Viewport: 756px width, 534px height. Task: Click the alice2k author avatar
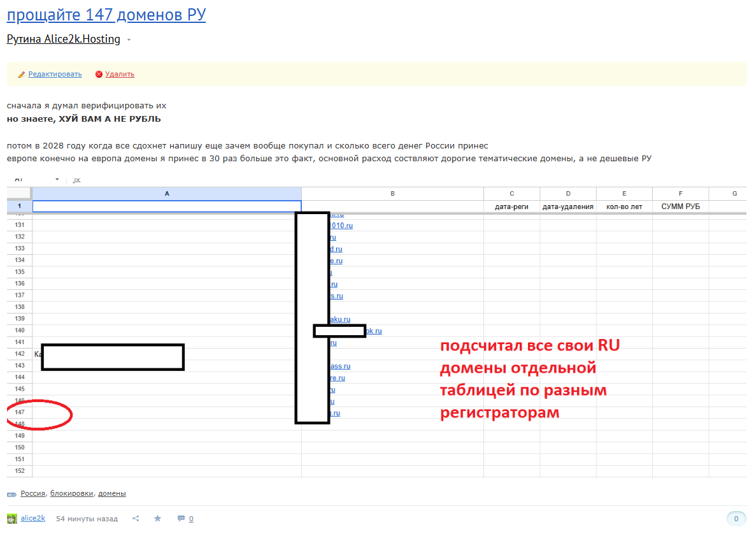(11, 519)
